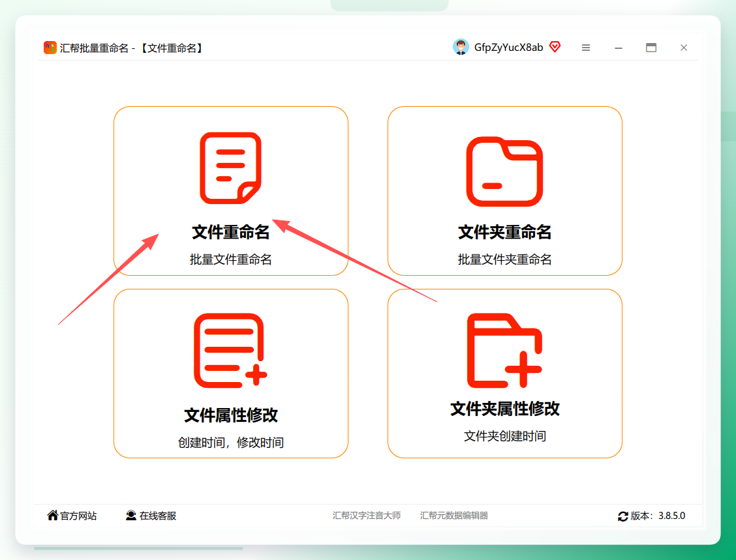
Task: Click the app logo in title bar
Action: click(50, 48)
